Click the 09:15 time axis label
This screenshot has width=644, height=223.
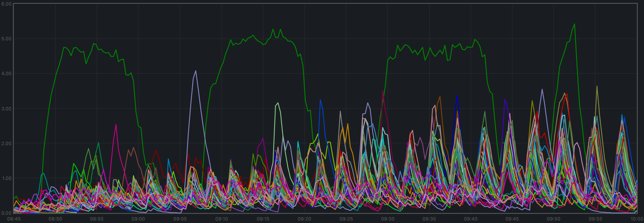(263, 219)
